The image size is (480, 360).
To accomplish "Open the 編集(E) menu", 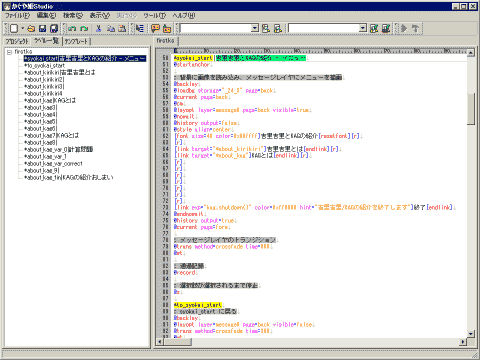I will (46, 15).
